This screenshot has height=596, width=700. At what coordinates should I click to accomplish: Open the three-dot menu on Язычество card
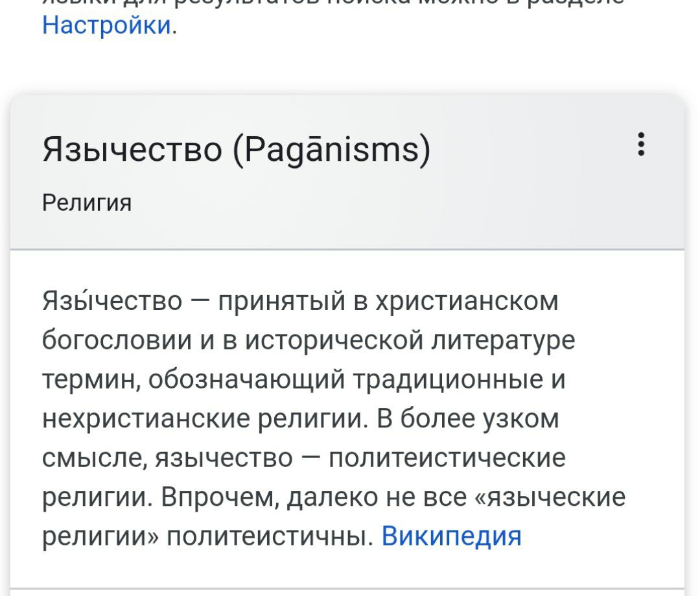point(641,144)
